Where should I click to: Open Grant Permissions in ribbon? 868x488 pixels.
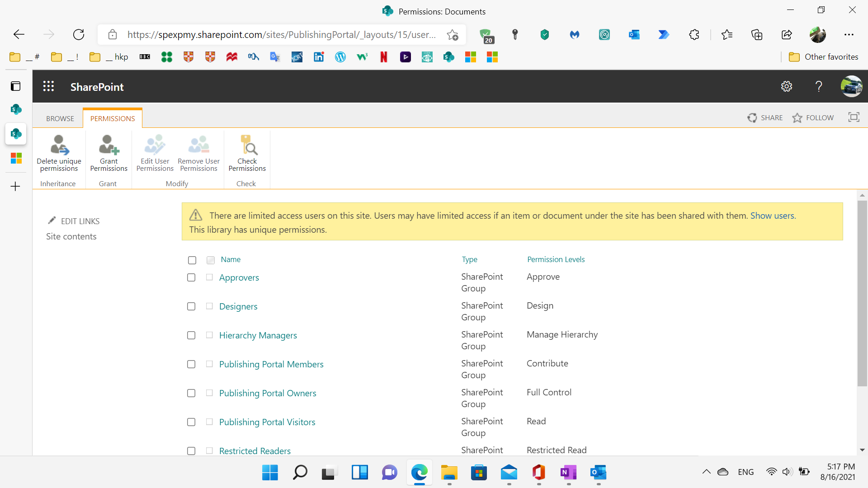(x=108, y=153)
